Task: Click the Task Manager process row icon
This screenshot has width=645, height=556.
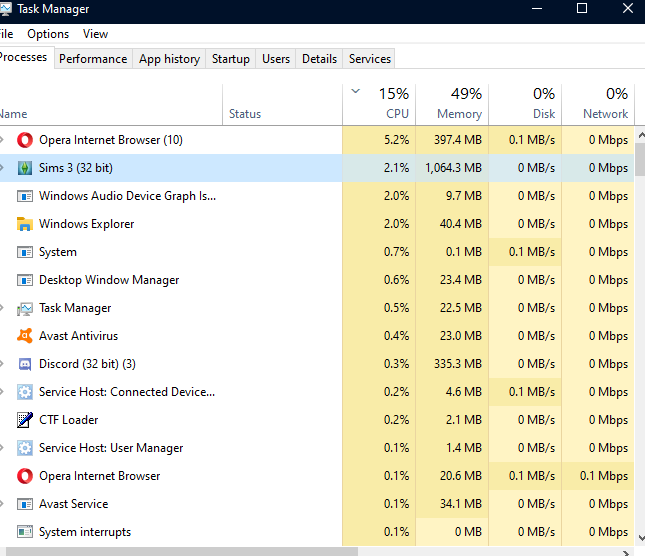Action: point(25,308)
